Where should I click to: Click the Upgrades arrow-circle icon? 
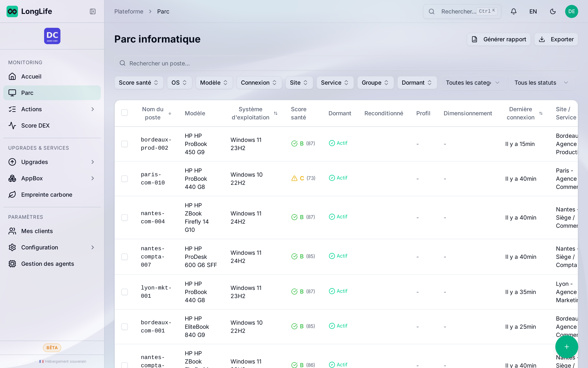click(12, 162)
